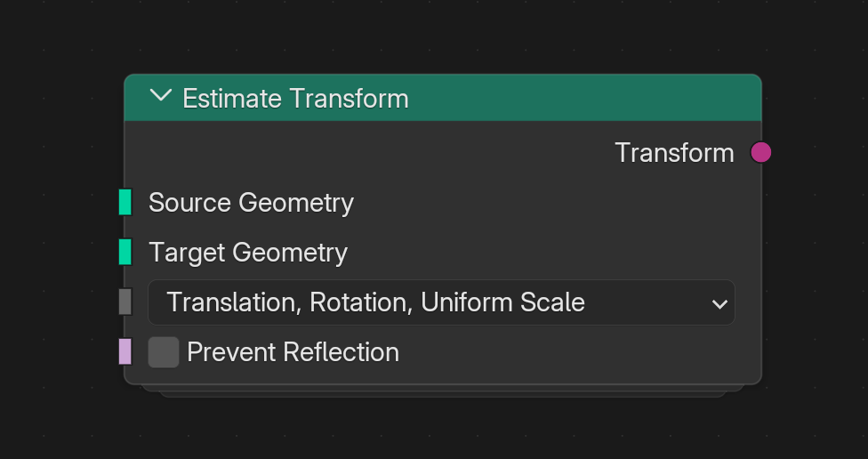Click the purple Prevent Reflection boolean socket

click(125, 351)
